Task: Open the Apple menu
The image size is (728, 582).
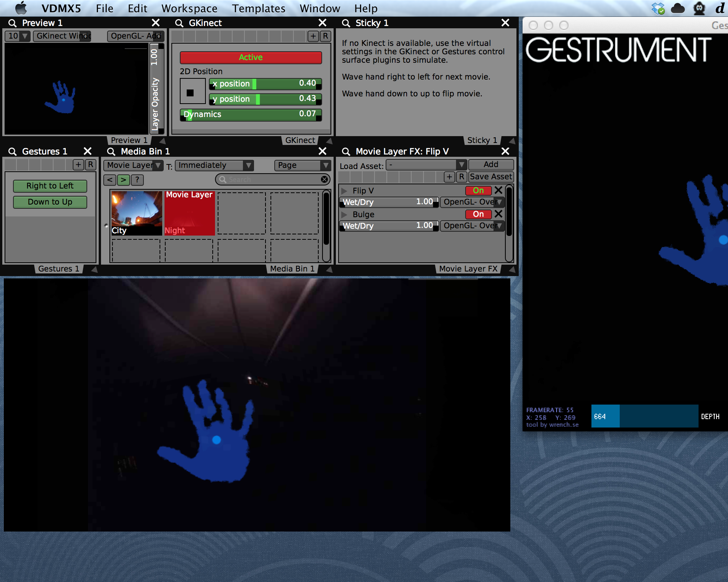Action: pyautogui.click(x=21, y=8)
